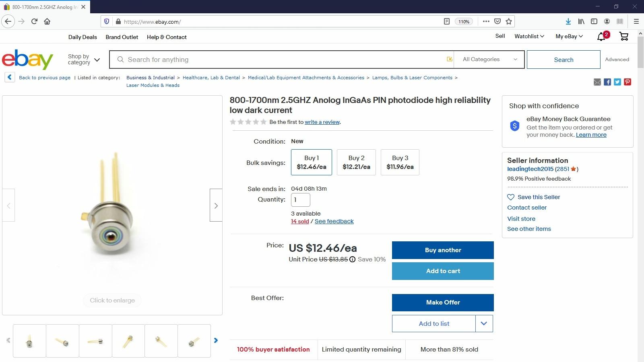The image size is (644, 362).
Task: Click Visit store link
Action: coord(521,219)
